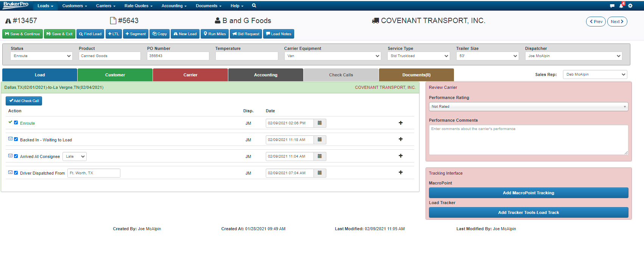Switch to the Check Calls tab
The image size is (644, 254).
341,75
